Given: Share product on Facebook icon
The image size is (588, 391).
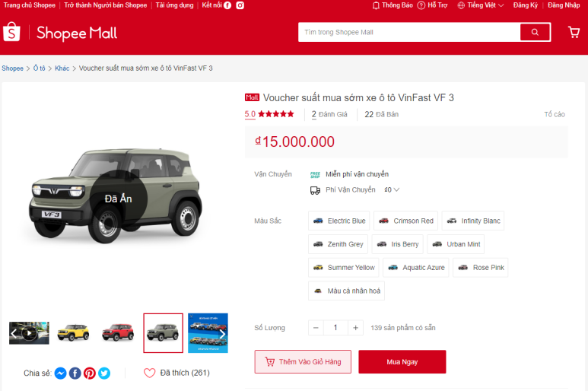Looking at the screenshot, I should tap(75, 373).
